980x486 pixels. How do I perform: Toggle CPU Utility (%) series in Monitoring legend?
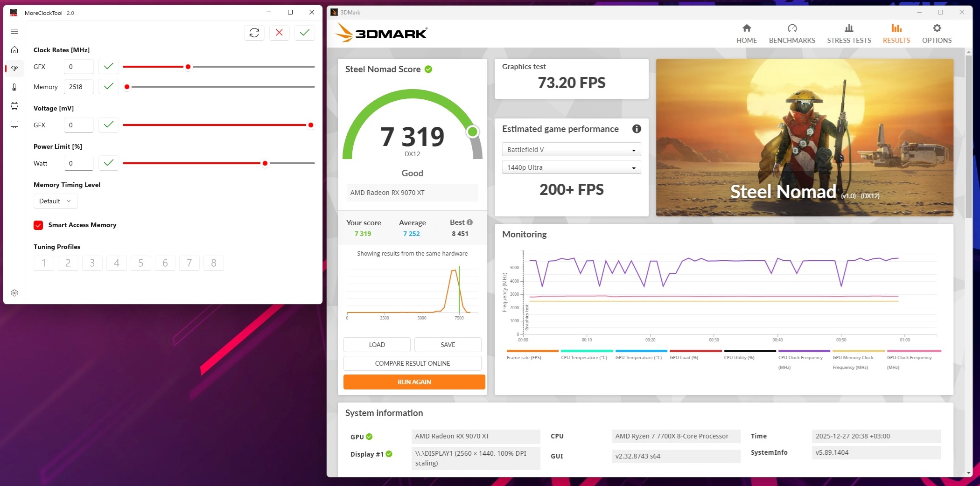[x=750, y=354]
